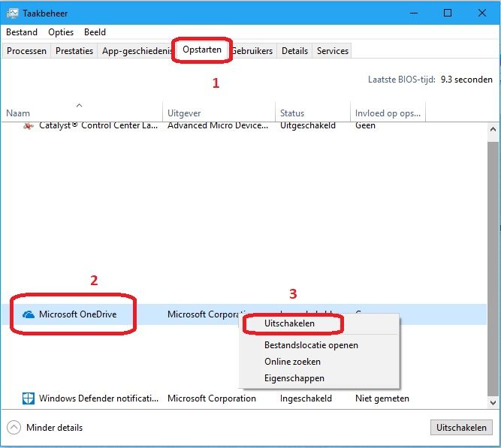Switch to the App-geschiedenis tab
The image size is (501, 448).
pos(135,51)
